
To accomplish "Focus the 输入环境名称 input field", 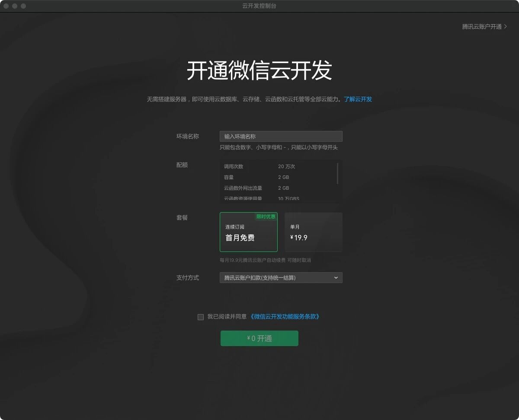I will coord(281,137).
